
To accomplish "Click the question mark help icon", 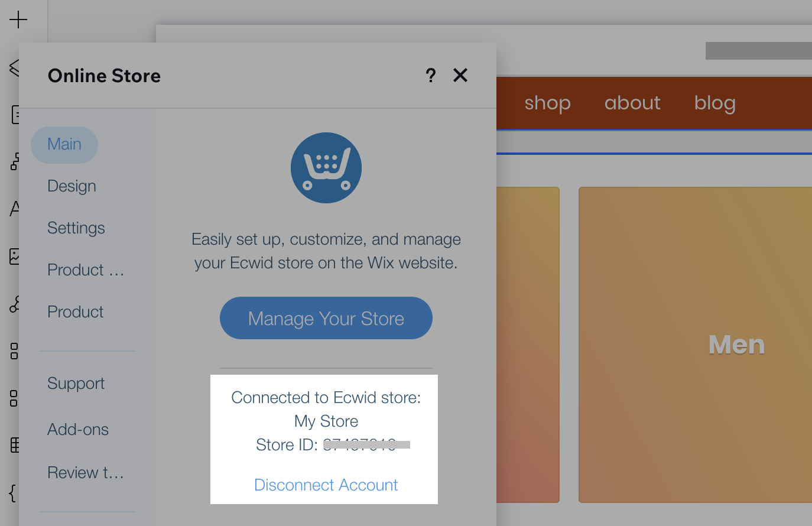I will [431, 76].
